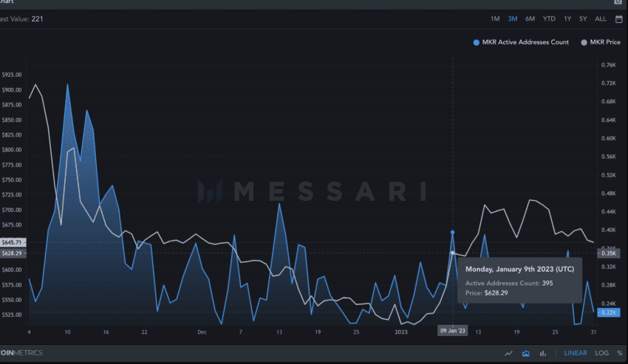Click the $900.00 price axis label

12,89
